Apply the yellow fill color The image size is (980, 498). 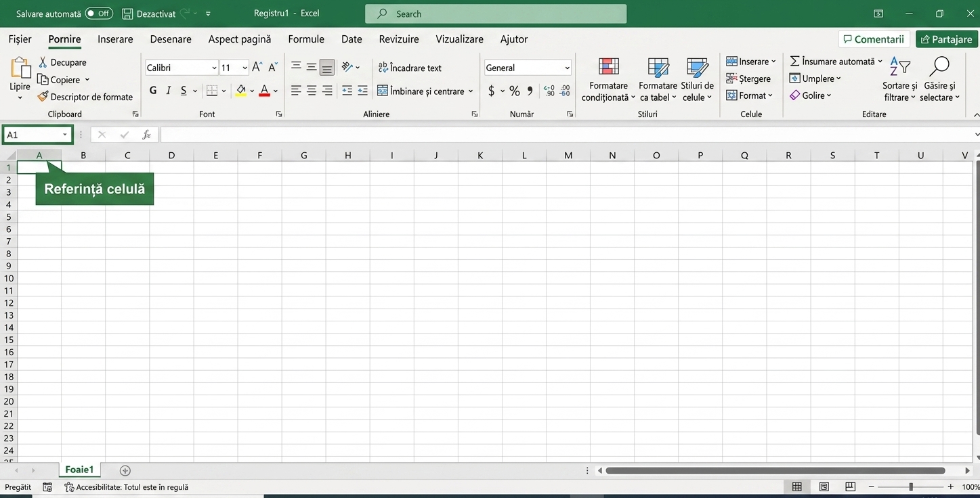click(241, 91)
